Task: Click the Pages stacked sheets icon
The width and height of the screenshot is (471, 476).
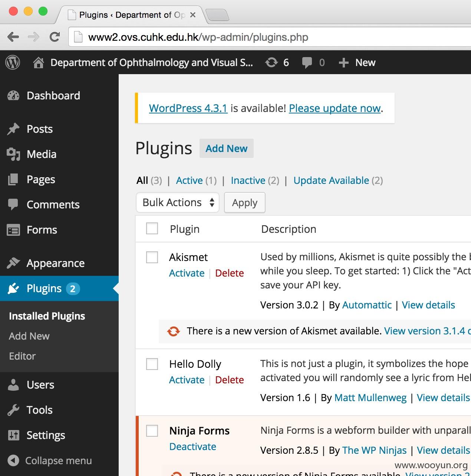Action: (13, 179)
